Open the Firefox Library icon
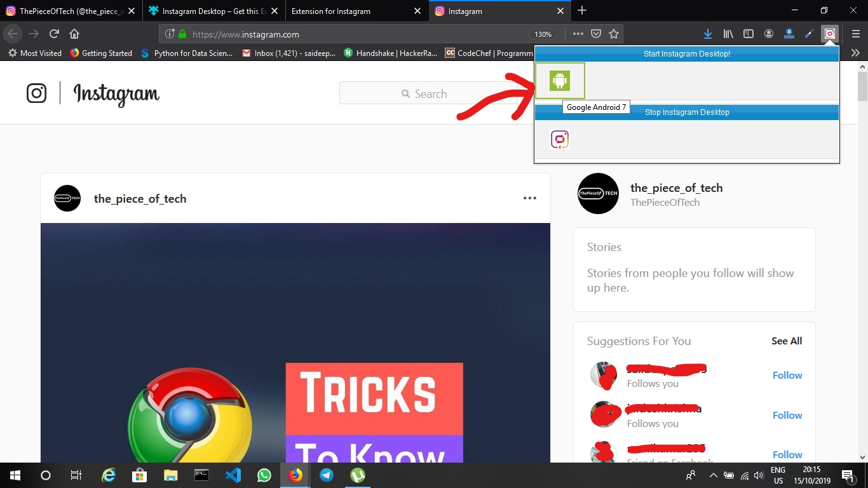 point(728,34)
